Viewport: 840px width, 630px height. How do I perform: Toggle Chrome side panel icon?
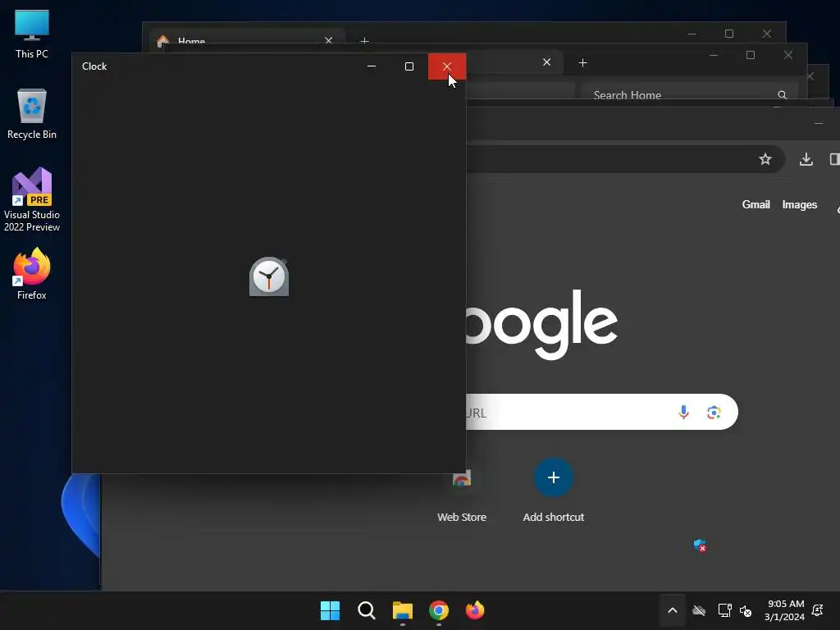(x=834, y=159)
